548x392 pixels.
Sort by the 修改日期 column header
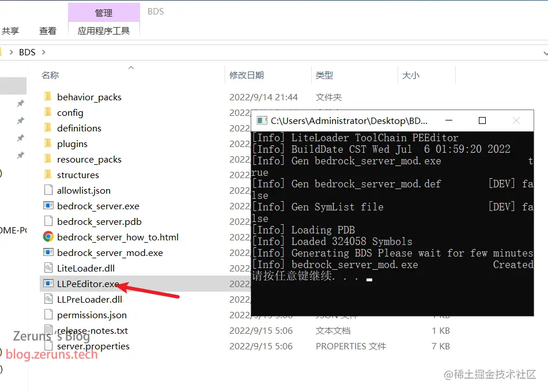247,75
